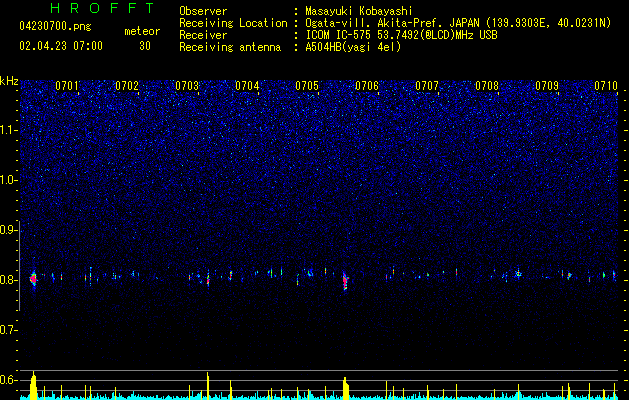The height and width of the screenshot is (400, 629).
Task: Click the 0.8 kHz axis label
Action: 8,280
